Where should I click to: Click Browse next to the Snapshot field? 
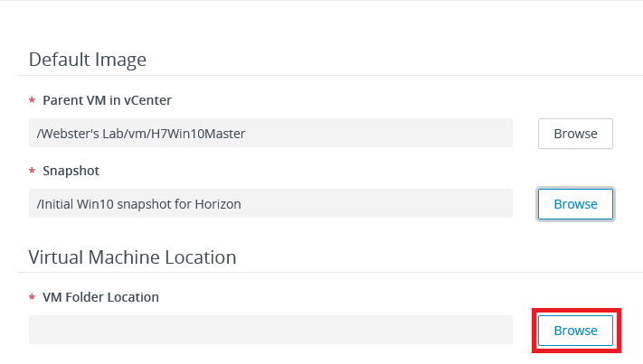575,204
